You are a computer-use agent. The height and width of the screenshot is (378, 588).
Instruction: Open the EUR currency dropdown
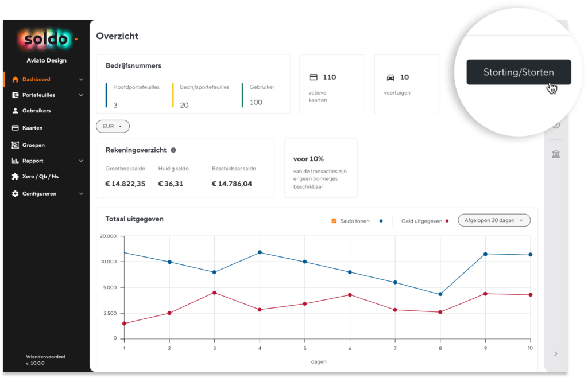tap(113, 126)
